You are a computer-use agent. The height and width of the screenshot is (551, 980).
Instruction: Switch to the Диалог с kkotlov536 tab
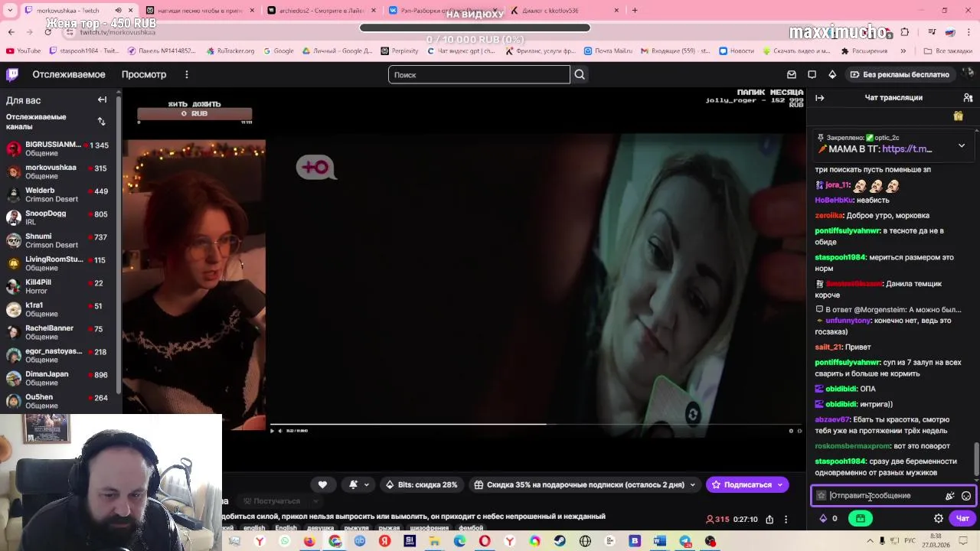point(565,11)
